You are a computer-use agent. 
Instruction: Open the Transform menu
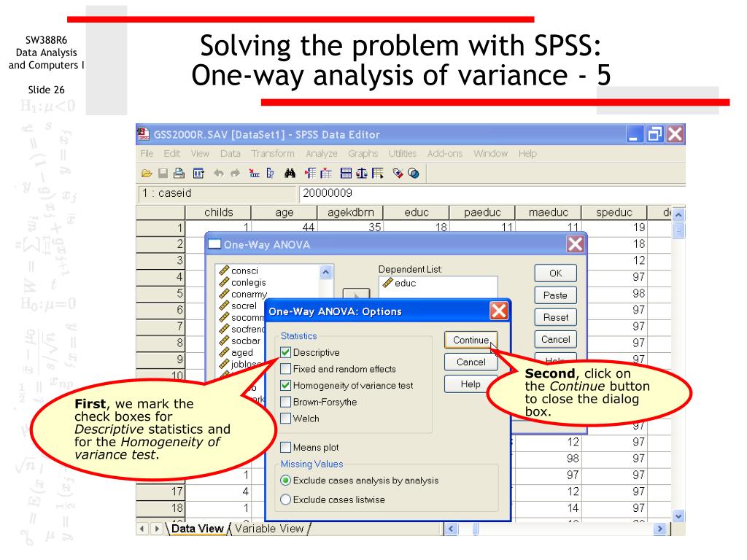coord(273,153)
